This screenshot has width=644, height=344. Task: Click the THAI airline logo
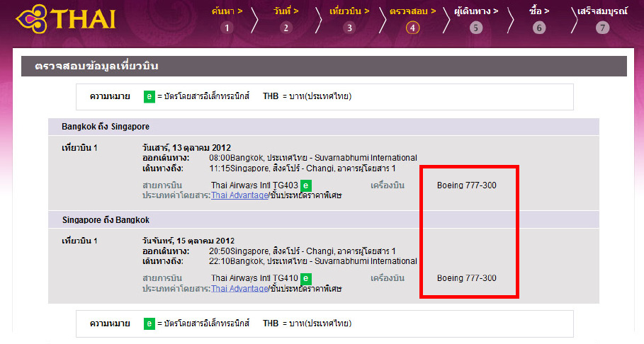click(66, 19)
